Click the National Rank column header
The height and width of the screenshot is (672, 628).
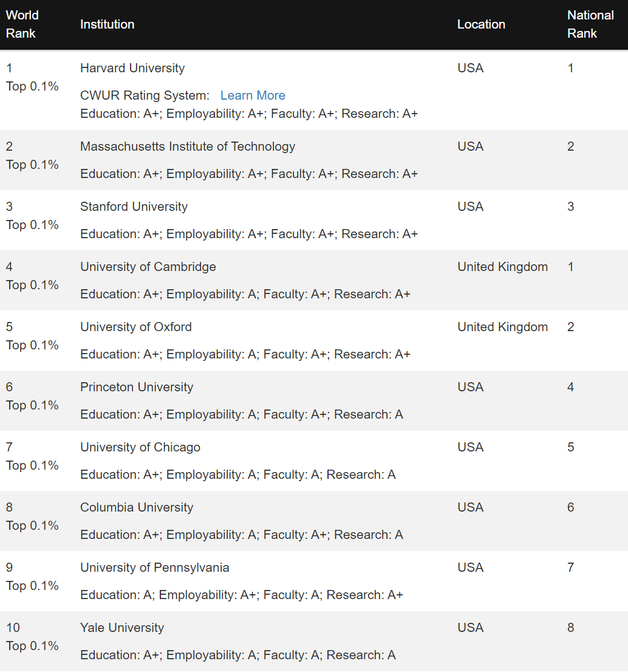point(590,24)
